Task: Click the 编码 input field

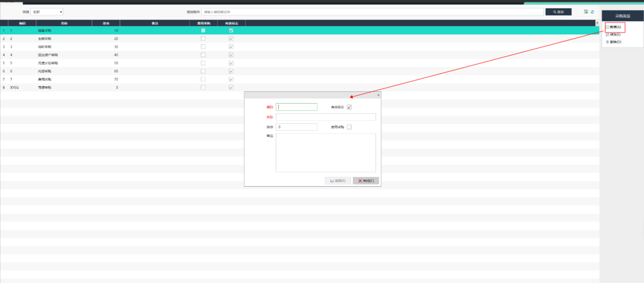Action: click(x=296, y=107)
